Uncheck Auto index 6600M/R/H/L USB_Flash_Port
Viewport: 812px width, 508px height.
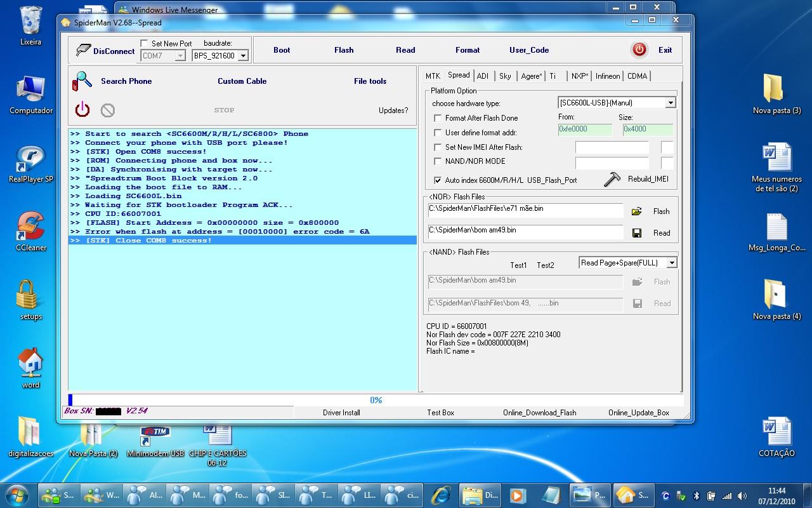[438, 180]
